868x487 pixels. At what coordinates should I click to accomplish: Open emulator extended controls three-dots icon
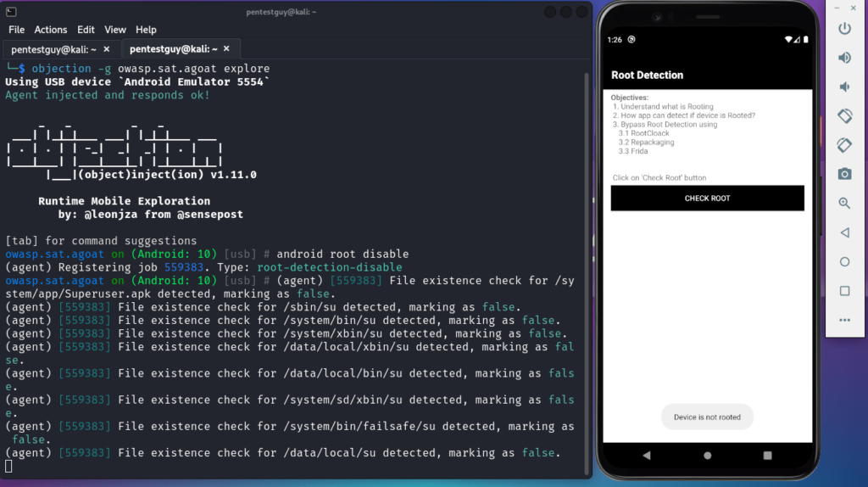(x=844, y=320)
